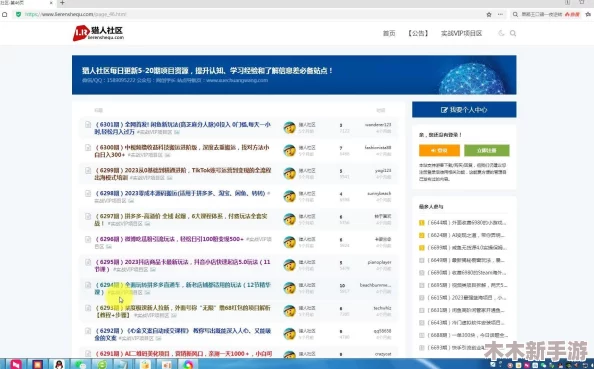Image resolution: width=594 pixels, height=369 pixels.
Task: Open post (6294期) 拼多多直通车
Action: pyautogui.click(x=183, y=288)
